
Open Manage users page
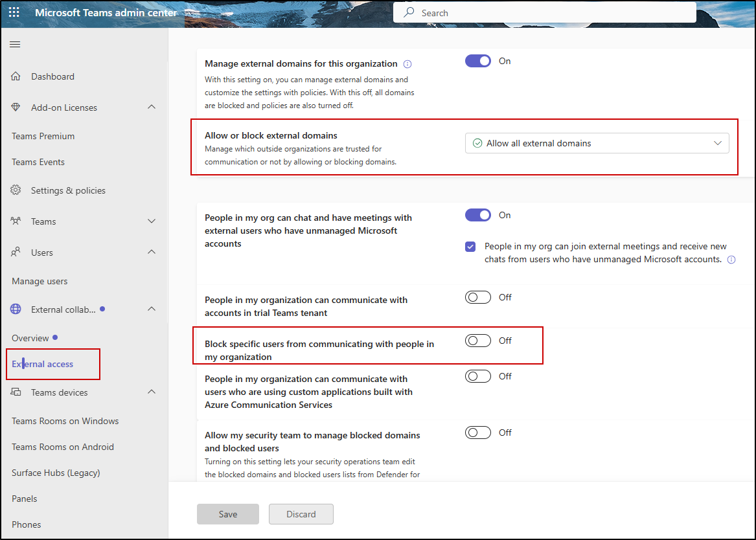tap(40, 281)
